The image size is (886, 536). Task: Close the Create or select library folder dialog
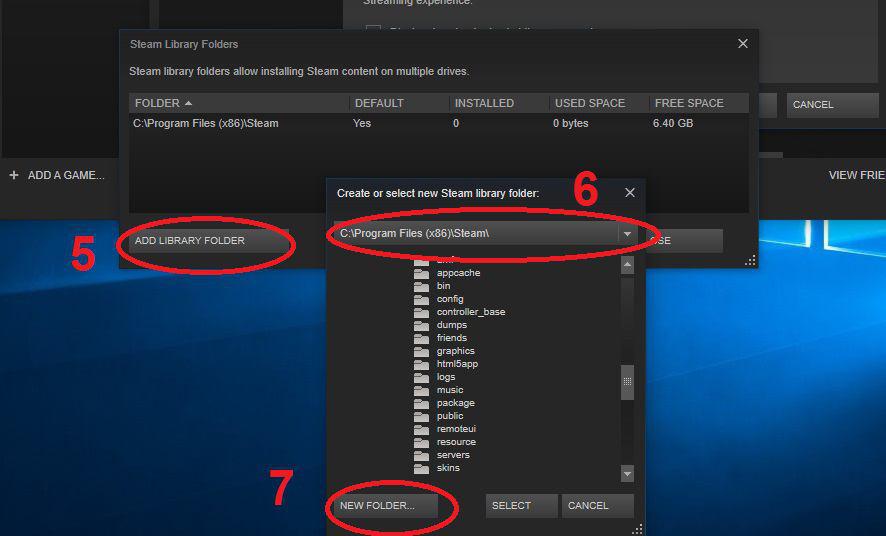[x=629, y=192]
